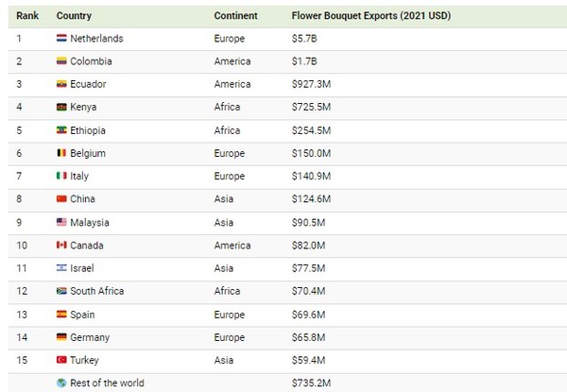Click the $735.2M rest of world value
The height and width of the screenshot is (392, 567).
313,383
